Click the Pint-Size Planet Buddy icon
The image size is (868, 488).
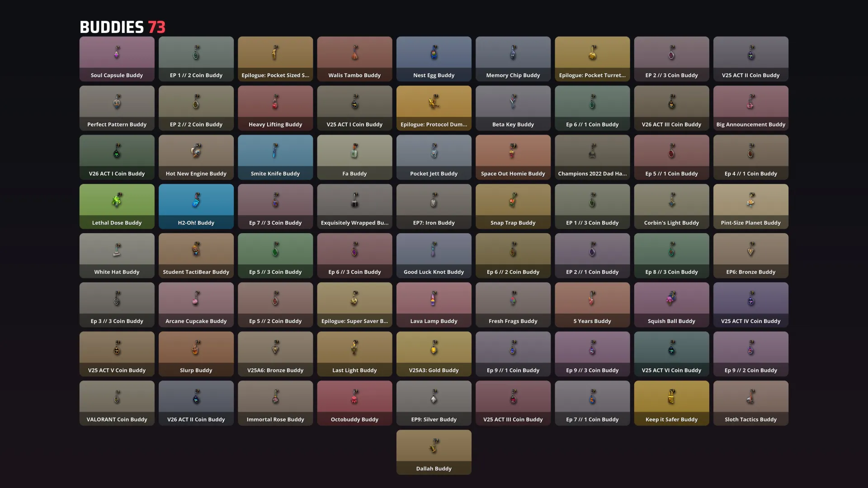coord(751,200)
